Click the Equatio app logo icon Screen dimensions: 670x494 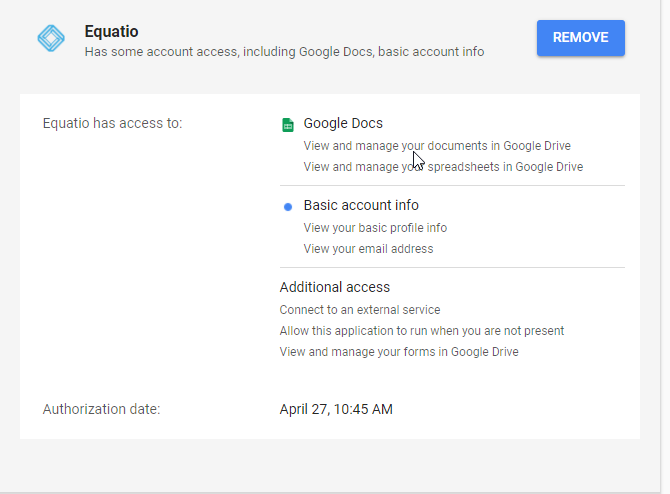pos(50,39)
